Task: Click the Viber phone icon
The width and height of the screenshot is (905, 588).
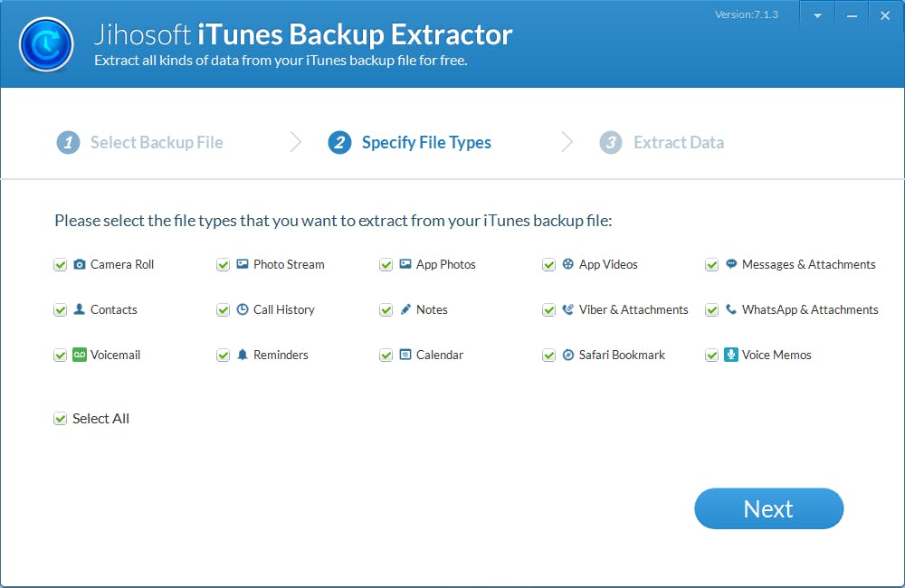Action: 568,309
